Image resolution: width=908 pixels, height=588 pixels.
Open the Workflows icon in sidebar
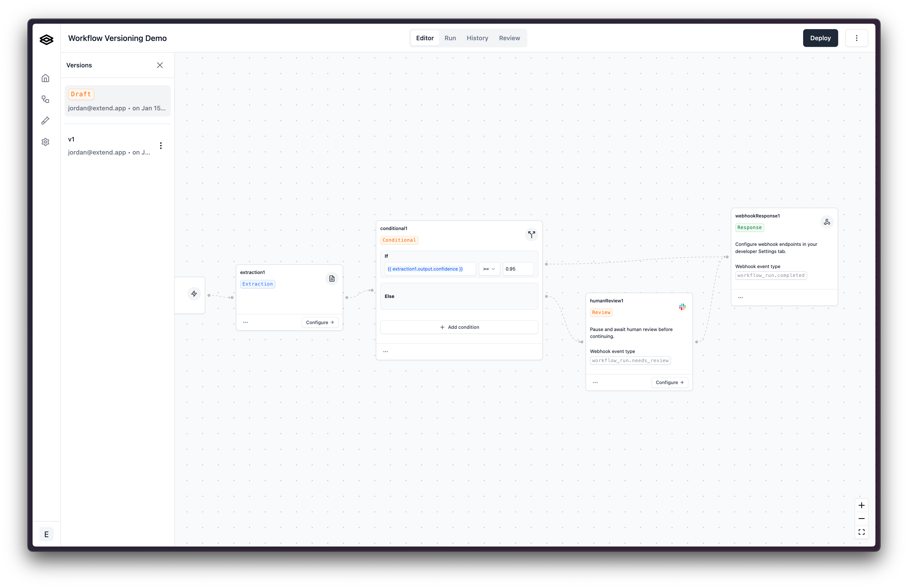[45, 99]
